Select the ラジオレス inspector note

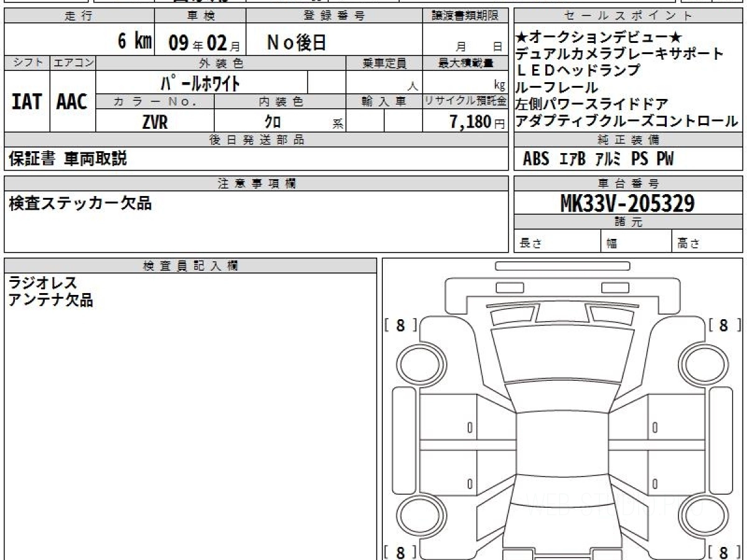[43, 284]
